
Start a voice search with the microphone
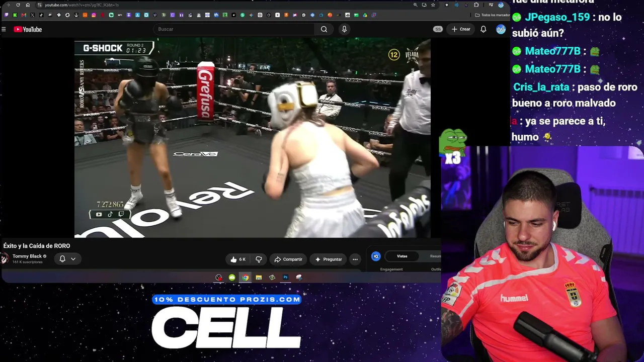point(344,29)
